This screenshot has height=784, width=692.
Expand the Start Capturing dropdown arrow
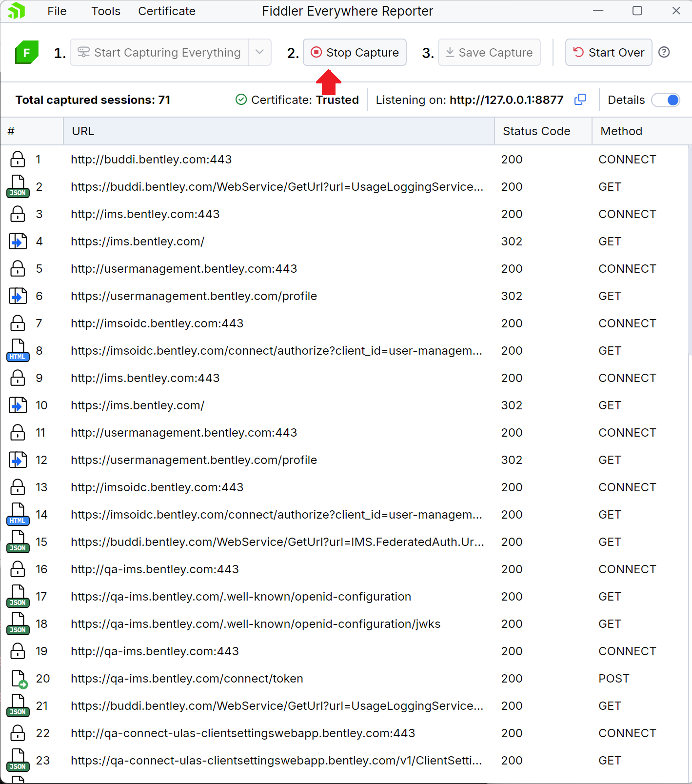259,52
